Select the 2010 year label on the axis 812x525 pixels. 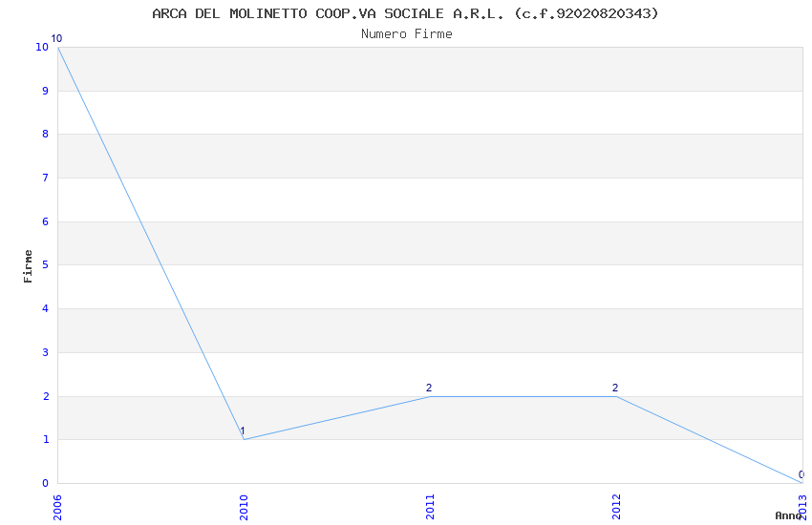click(244, 507)
